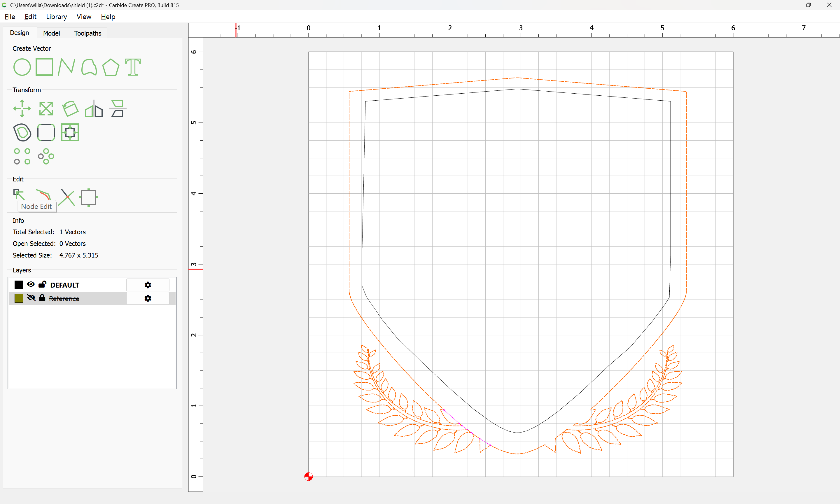Select the Circle vector tool
The height and width of the screenshot is (504, 840).
(x=22, y=67)
